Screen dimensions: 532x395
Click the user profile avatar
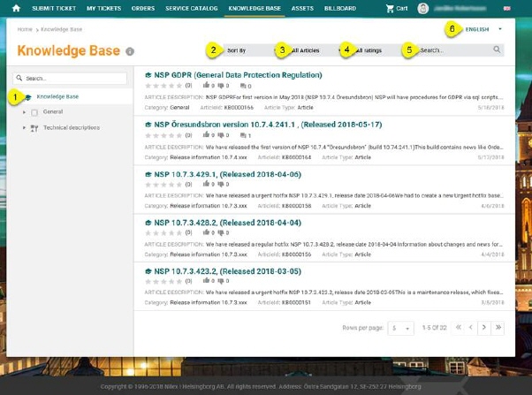(423, 8)
